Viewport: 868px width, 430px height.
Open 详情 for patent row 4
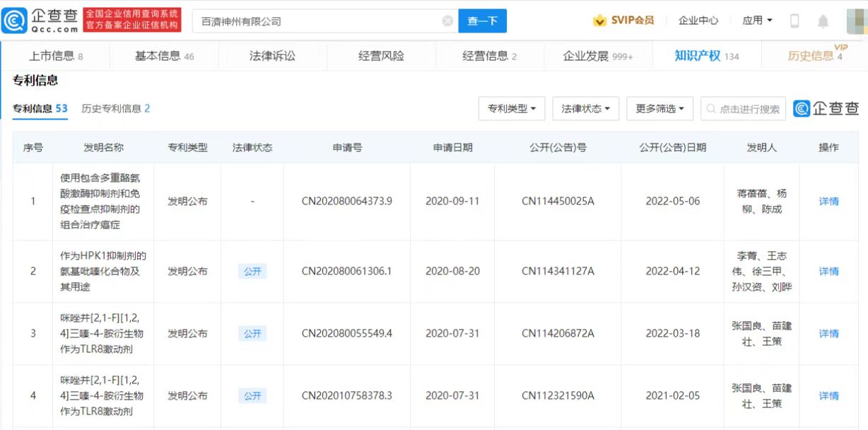click(828, 395)
